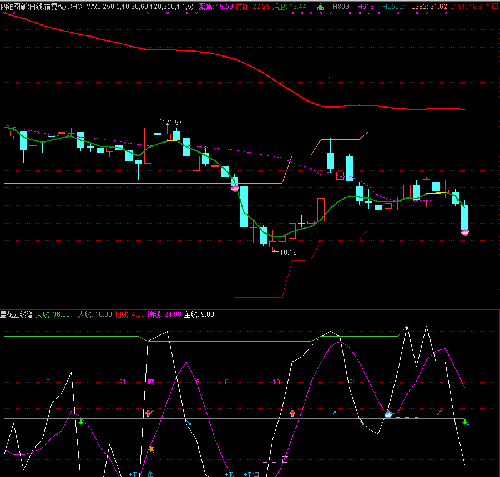
Task: Select the green indicator value label
Action: click(x=52, y=314)
